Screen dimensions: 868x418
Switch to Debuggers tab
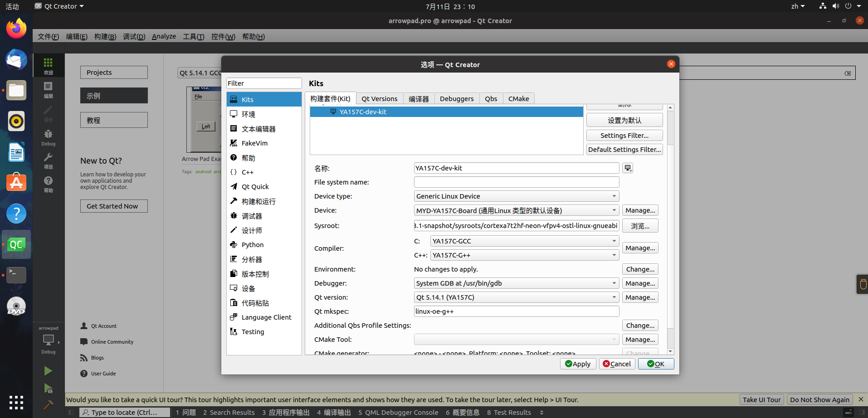(457, 99)
